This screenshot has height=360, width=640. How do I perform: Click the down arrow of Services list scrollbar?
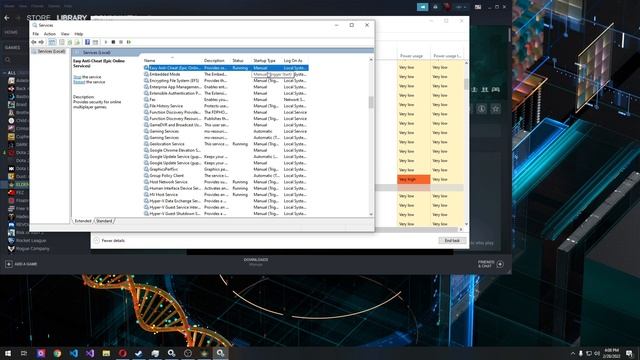click(x=371, y=214)
